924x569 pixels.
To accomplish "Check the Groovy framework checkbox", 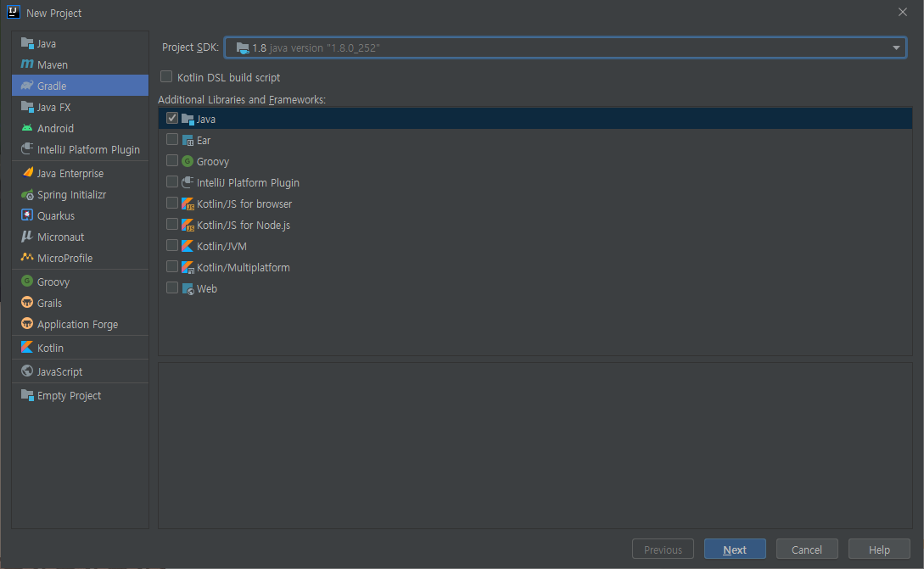I will 172,160.
